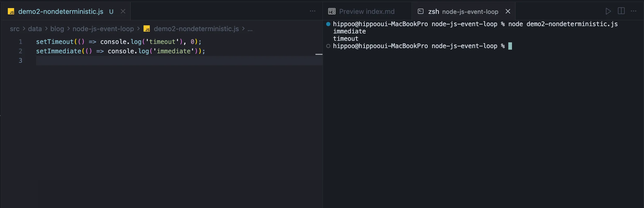Expand the src breadcrumb folder
The width and height of the screenshot is (644, 208).
click(15, 29)
